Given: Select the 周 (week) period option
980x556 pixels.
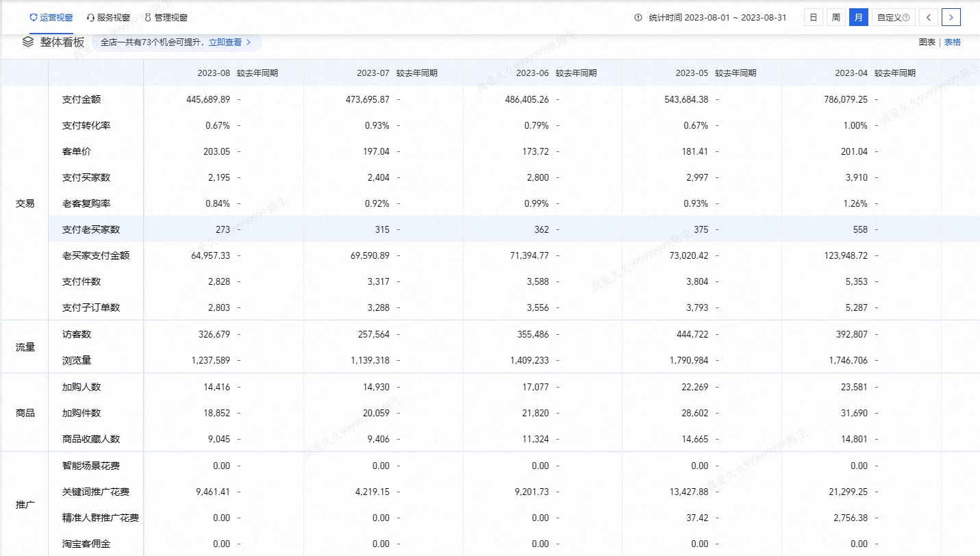Looking at the screenshot, I should point(835,18).
